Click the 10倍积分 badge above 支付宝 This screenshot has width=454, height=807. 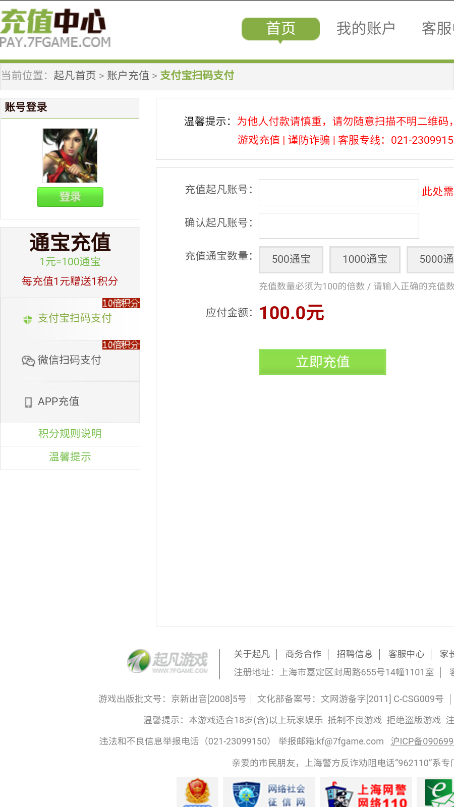coord(120,303)
